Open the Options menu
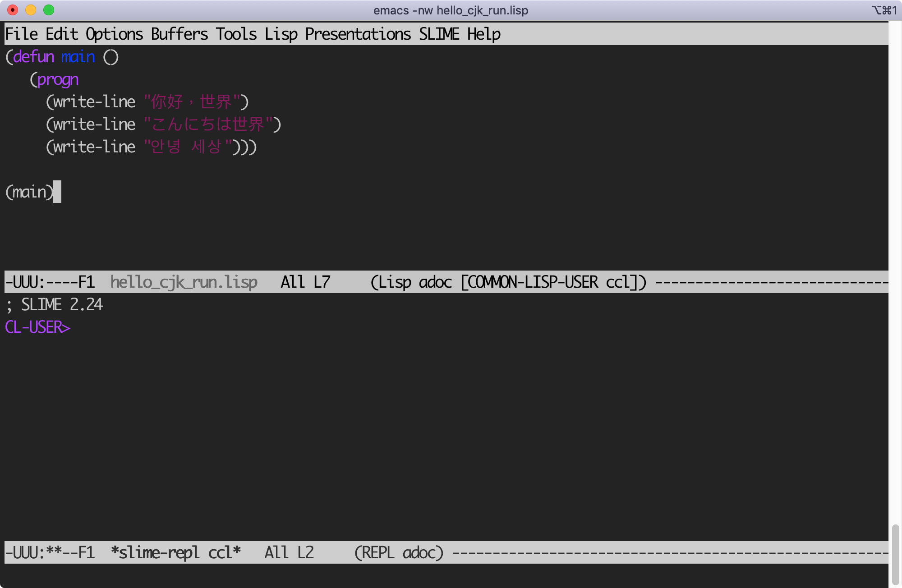 [114, 34]
